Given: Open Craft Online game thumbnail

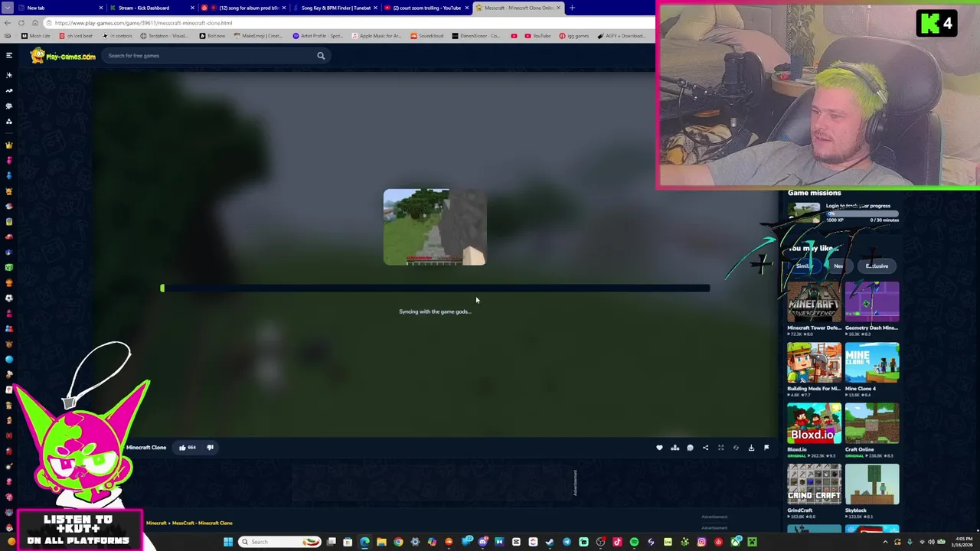Looking at the screenshot, I should click(x=872, y=423).
